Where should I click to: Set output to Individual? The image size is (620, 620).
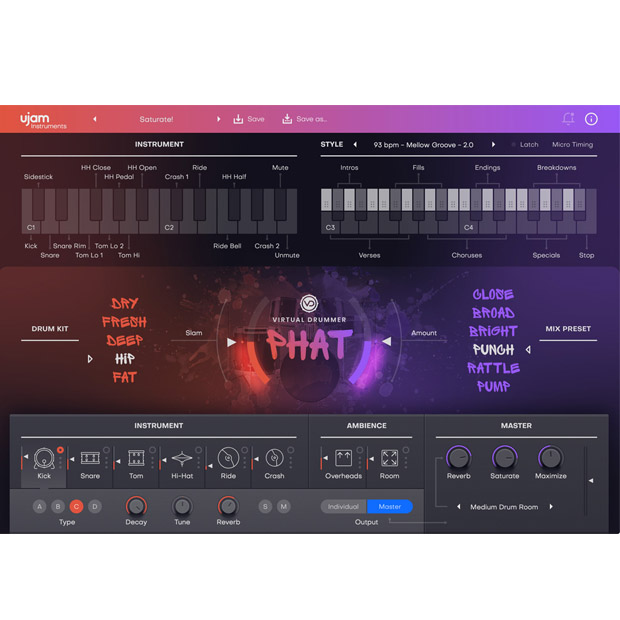point(344,507)
